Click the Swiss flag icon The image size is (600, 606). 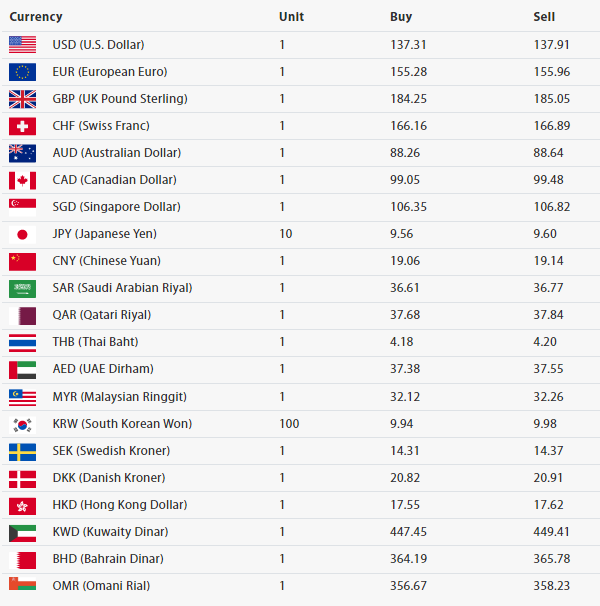coord(22,126)
